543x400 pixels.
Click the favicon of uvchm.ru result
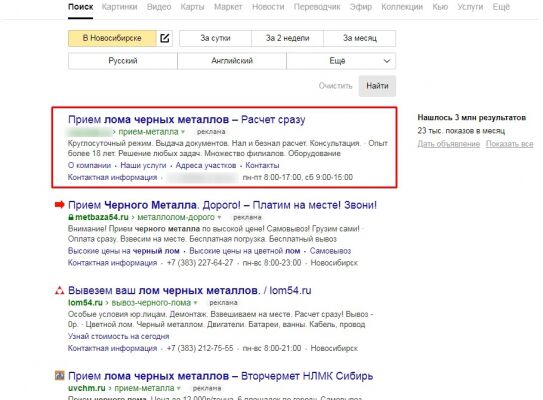coord(60,375)
